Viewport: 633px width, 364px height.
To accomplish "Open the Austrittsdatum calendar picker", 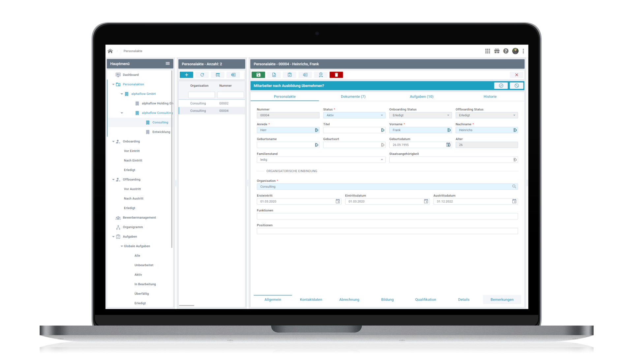I will 514,201.
